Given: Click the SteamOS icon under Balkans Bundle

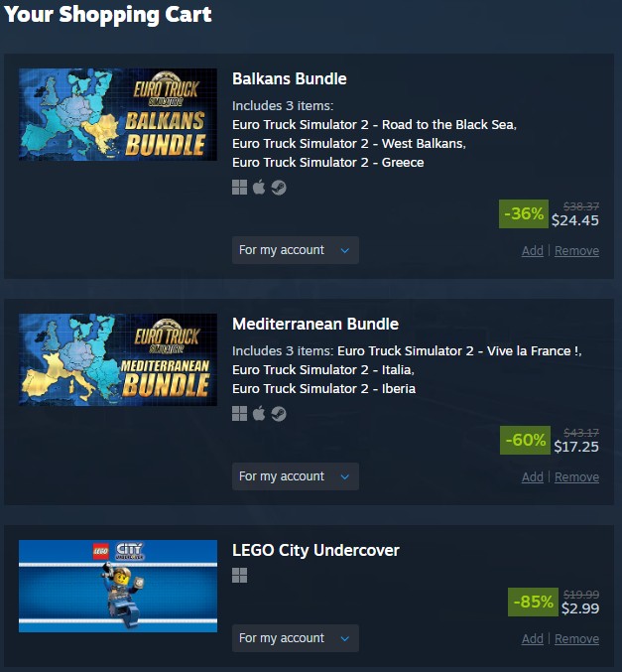Looking at the screenshot, I should tap(279, 188).
